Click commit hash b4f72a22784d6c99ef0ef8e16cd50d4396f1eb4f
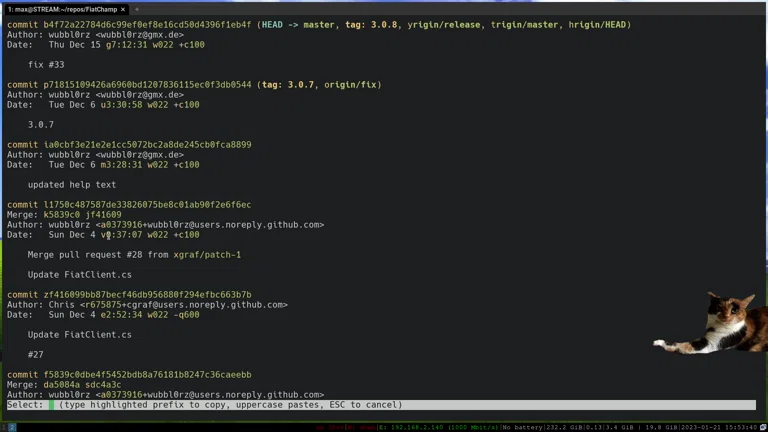This screenshot has width=768, height=432. 147,25
